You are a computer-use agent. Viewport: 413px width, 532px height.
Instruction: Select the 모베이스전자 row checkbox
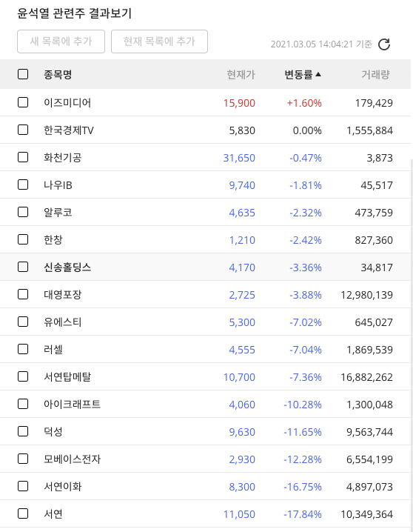click(23, 459)
